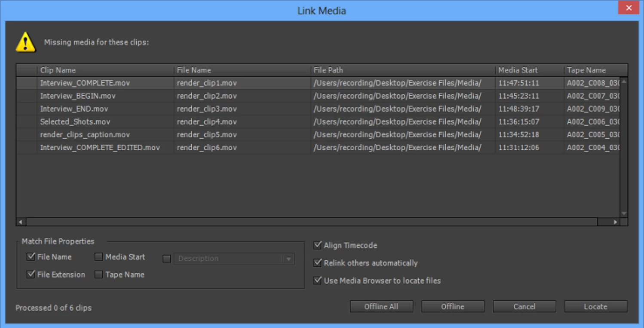Select the render_clips_caption.mov clip row
The width and height of the screenshot is (644, 328).
point(318,134)
